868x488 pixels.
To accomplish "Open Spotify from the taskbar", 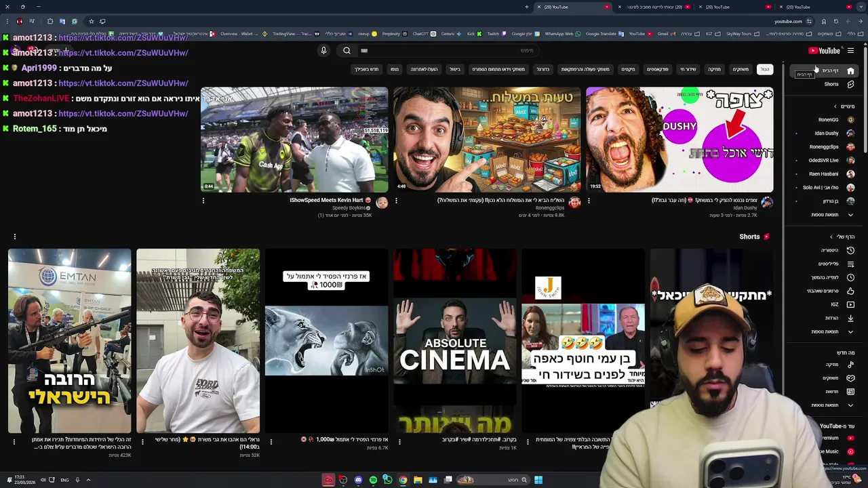I will coord(373,480).
